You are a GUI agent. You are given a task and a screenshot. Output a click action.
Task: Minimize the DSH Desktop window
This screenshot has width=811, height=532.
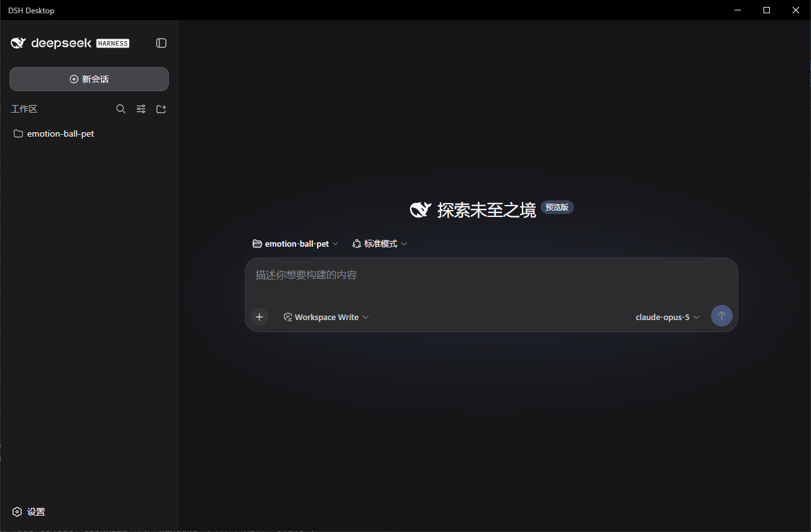(x=738, y=10)
